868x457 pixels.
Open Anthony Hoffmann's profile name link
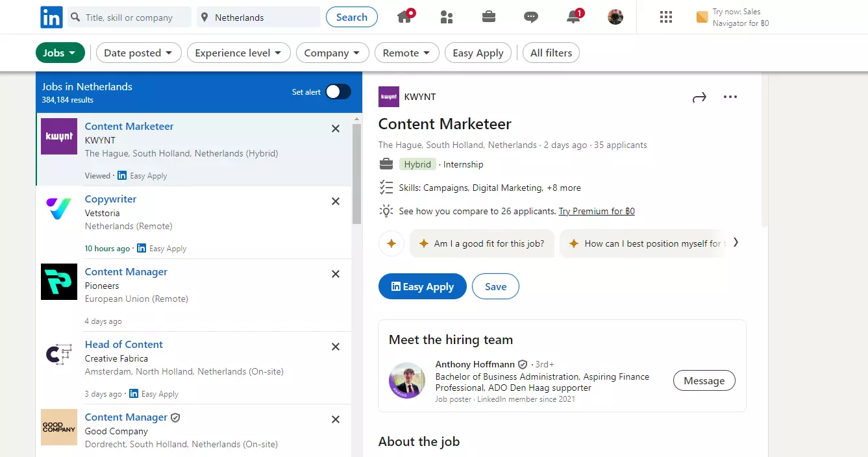pyautogui.click(x=475, y=364)
